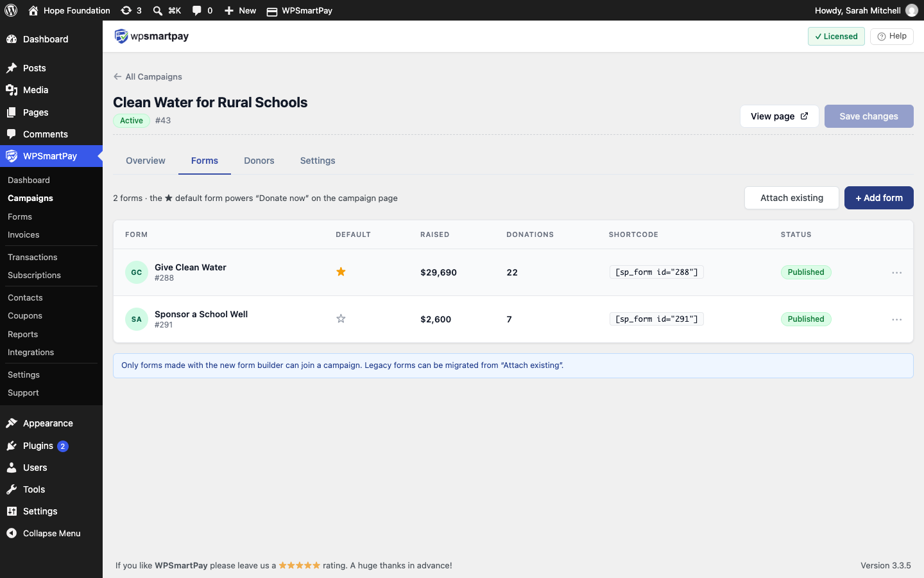The height and width of the screenshot is (578, 924).
Task: Toggle default star for Give Clean Water
Action: pyautogui.click(x=341, y=272)
